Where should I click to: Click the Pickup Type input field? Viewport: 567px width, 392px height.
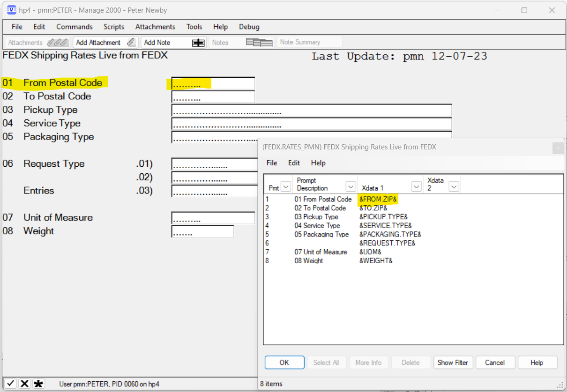[312, 111]
